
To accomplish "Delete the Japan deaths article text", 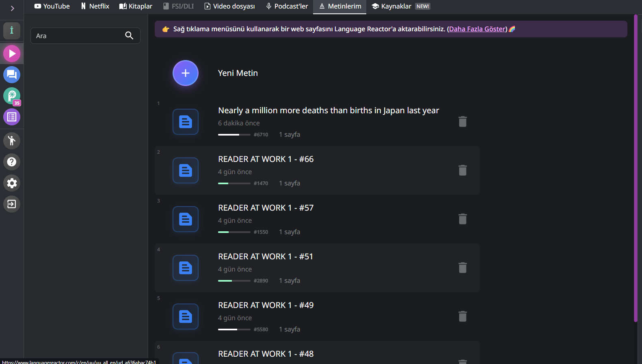I will (463, 122).
